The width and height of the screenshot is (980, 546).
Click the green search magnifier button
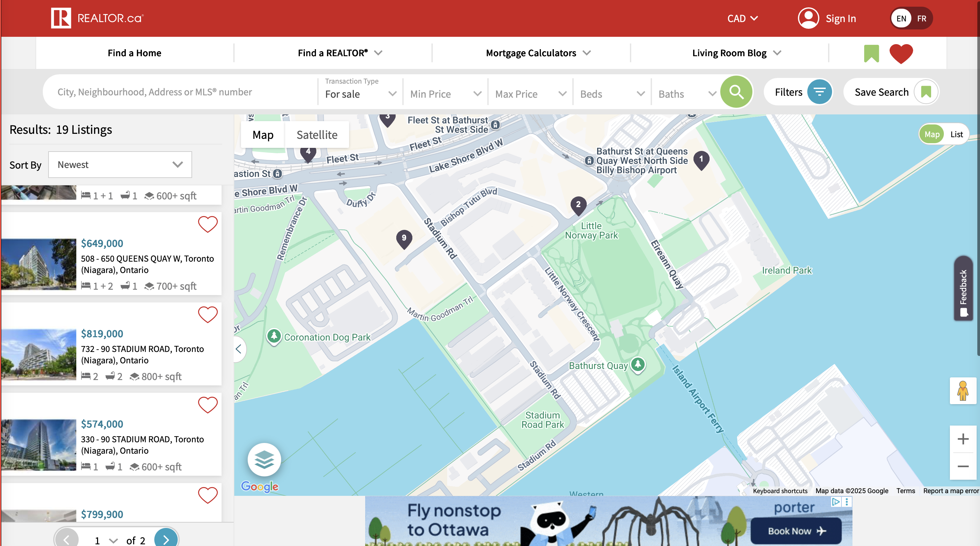click(x=736, y=92)
